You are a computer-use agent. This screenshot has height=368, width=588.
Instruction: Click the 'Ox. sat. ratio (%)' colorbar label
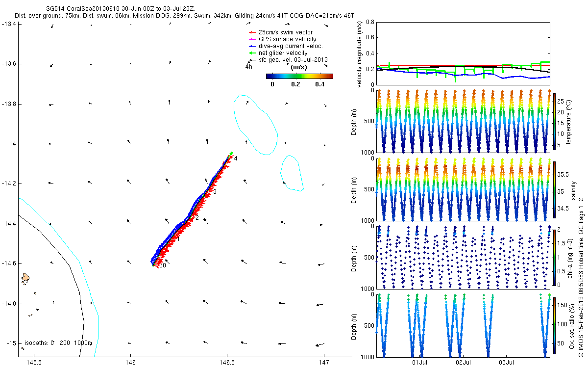[x=572, y=326]
